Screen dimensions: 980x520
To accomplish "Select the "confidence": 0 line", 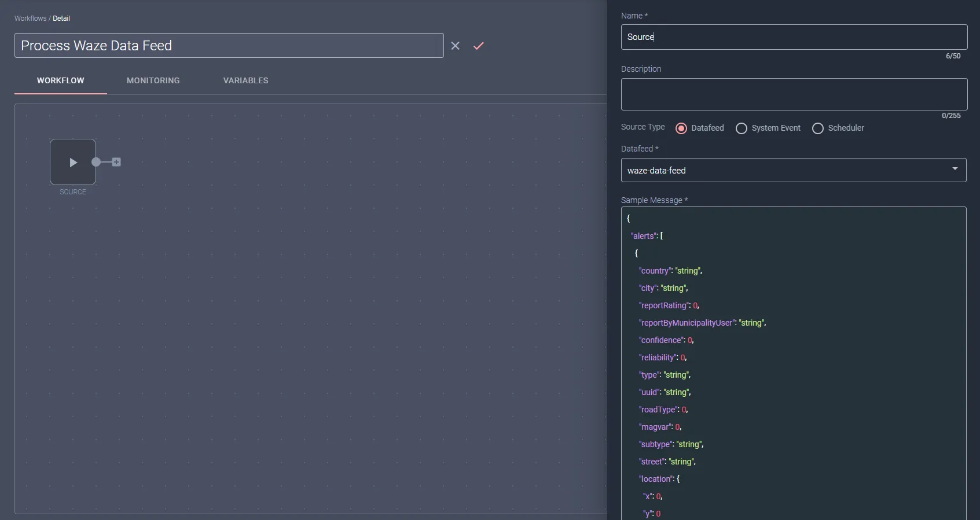I will (x=666, y=340).
